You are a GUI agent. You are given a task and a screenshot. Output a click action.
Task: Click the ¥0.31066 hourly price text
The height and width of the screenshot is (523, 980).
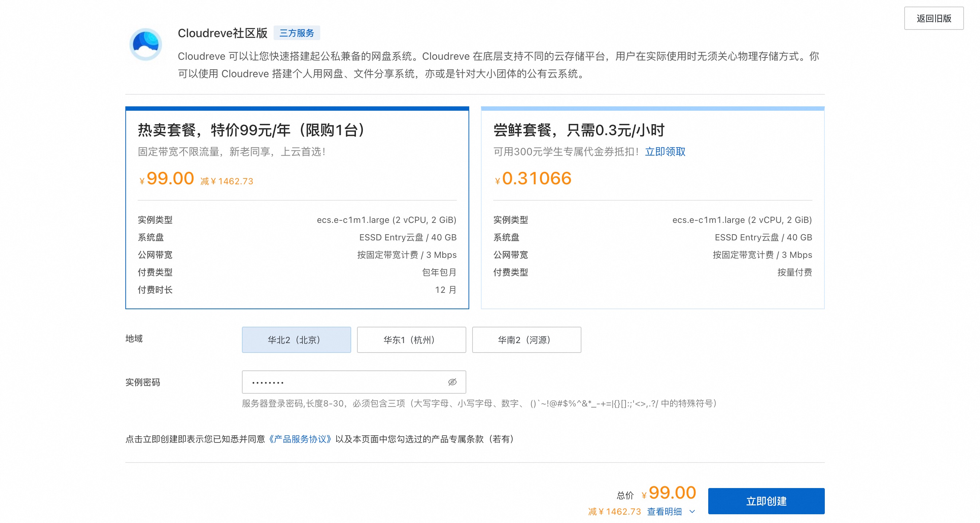click(x=536, y=178)
